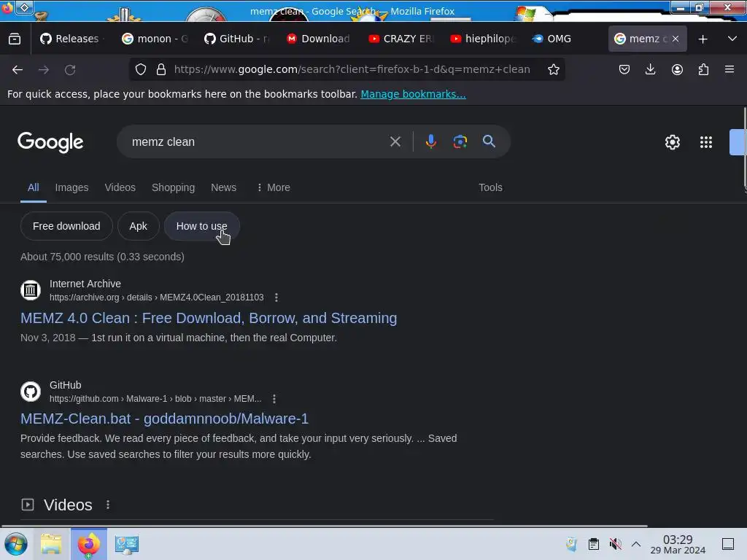Submit search with the magnifier icon
Screen dimensions: 747x560
tap(489, 141)
